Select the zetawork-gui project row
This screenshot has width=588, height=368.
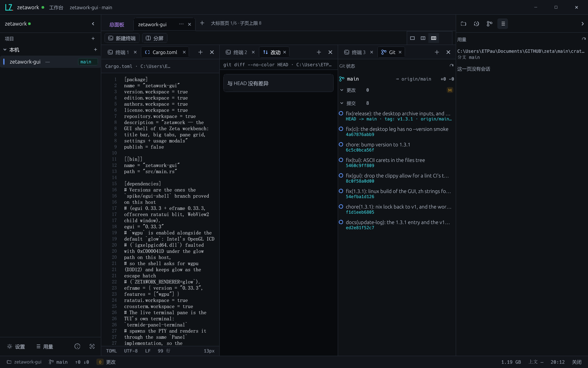(x=51, y=62)
